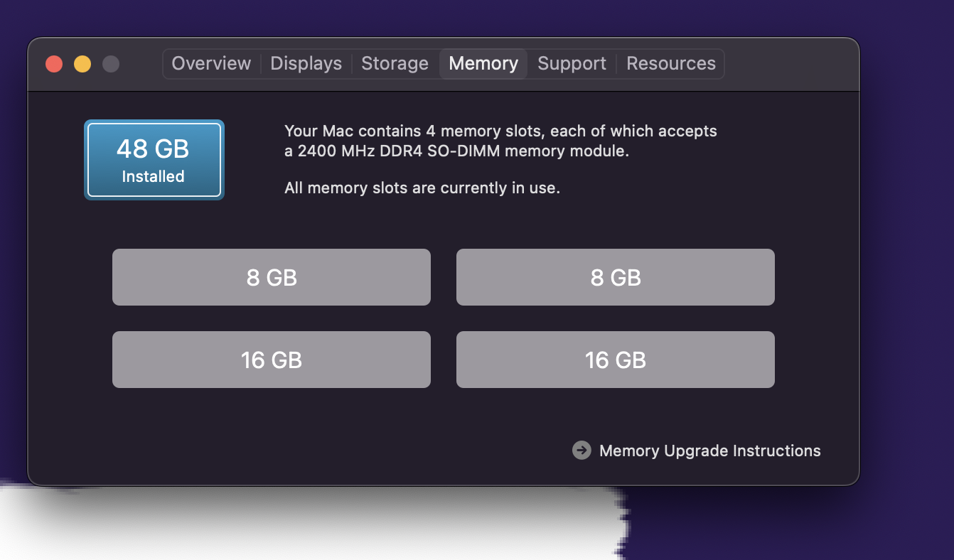Select the blue 48 GB Installed memory badge

154,159
